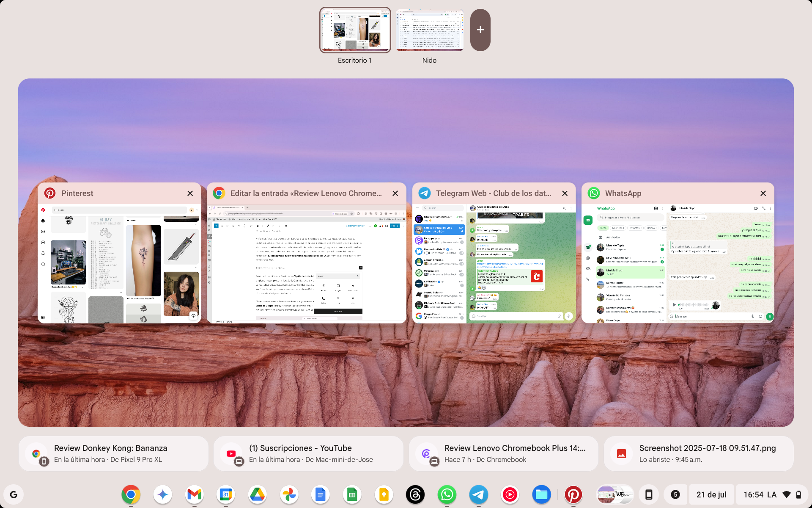The width and height of the screenshot is (812, 508).
Task: Open the Gemini app on the shelf
Action: click(x=163, y=494)
